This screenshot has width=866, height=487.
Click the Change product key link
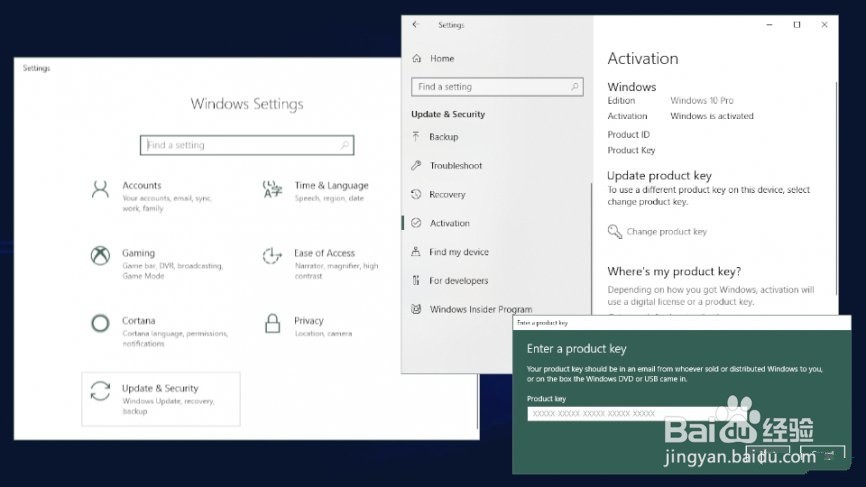pos(666,231)
